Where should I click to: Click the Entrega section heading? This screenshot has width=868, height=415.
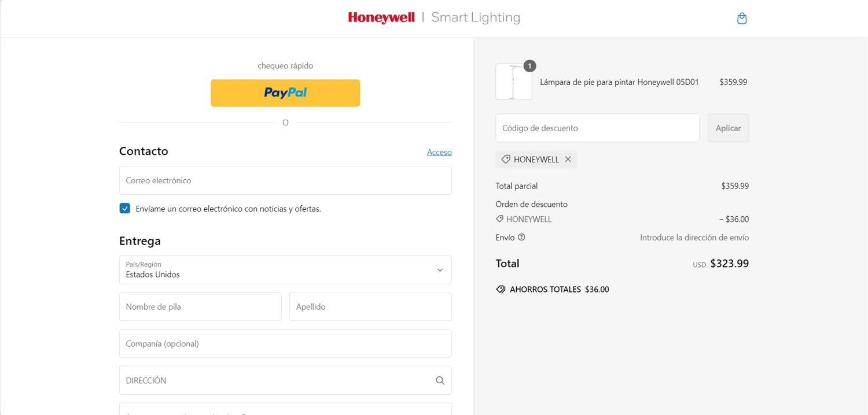pos(140,241)
